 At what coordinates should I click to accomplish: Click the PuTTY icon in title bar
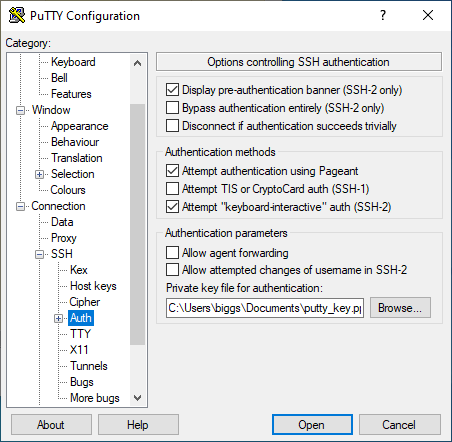[16, 15]
